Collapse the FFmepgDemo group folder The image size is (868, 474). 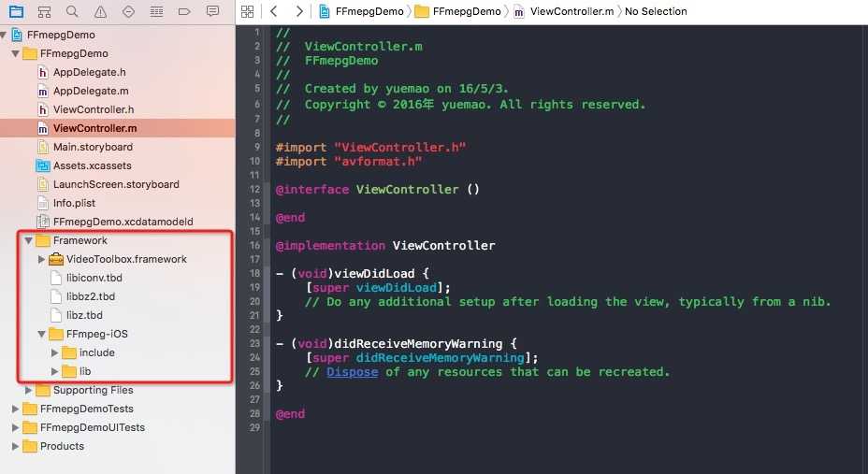click(x=16, y=53)
